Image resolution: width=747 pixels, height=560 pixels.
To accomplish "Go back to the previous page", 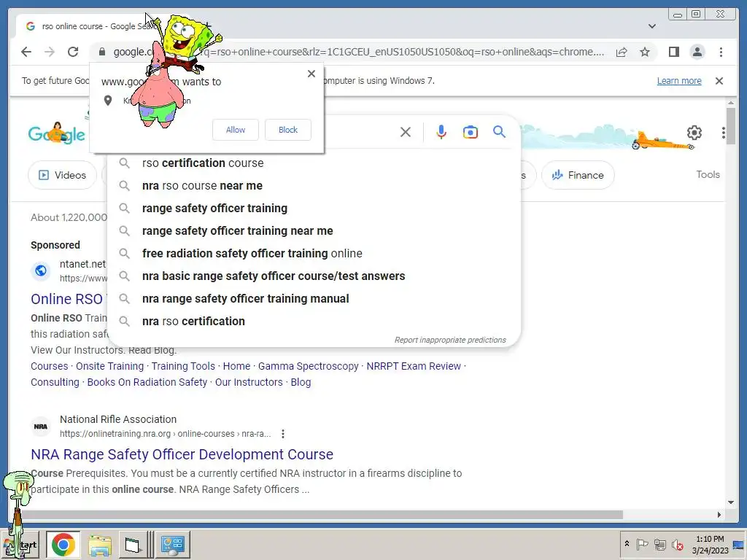I will pyautogui.click(x=26, y=52).
